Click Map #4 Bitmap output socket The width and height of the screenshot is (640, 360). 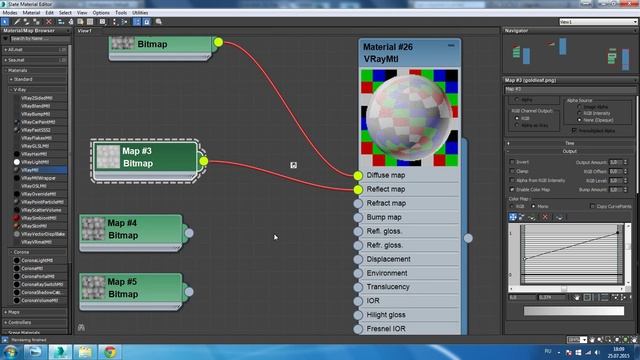[189, 233]
